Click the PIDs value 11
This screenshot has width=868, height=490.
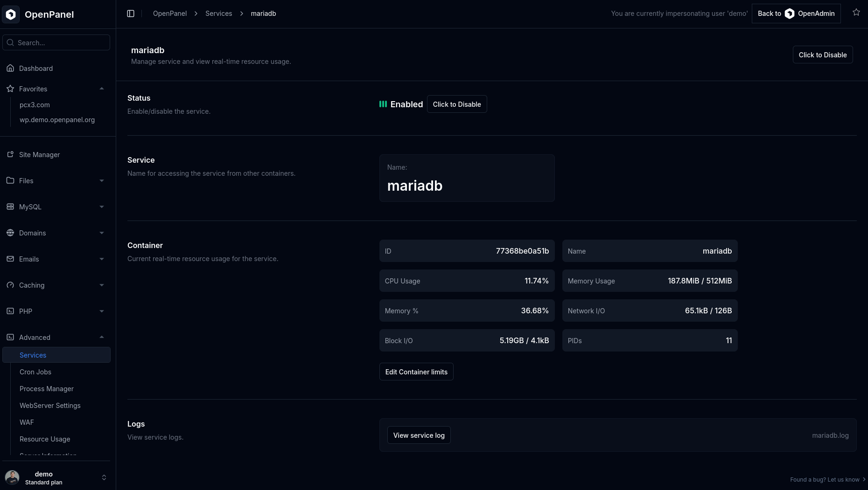click(729, 340)
